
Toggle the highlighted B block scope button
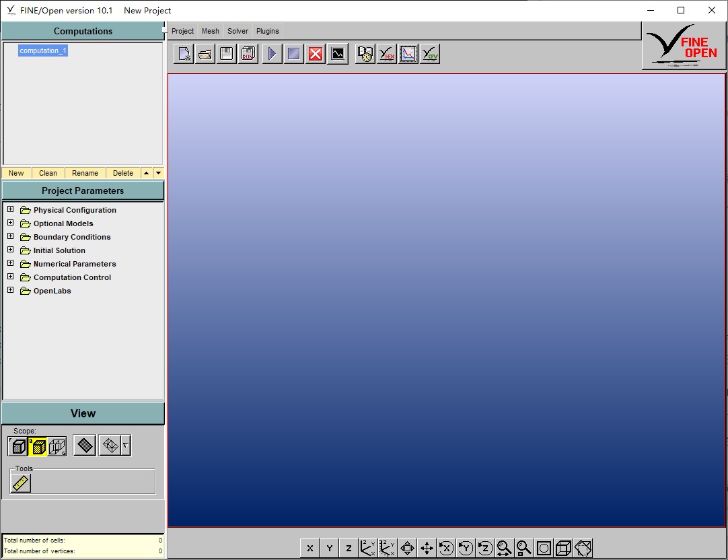38,446
